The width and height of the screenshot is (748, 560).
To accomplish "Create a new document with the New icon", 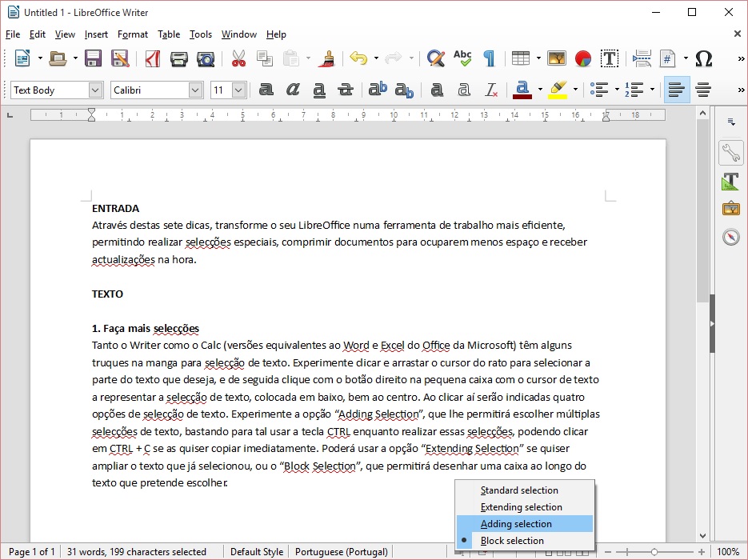I will [22, 58].
